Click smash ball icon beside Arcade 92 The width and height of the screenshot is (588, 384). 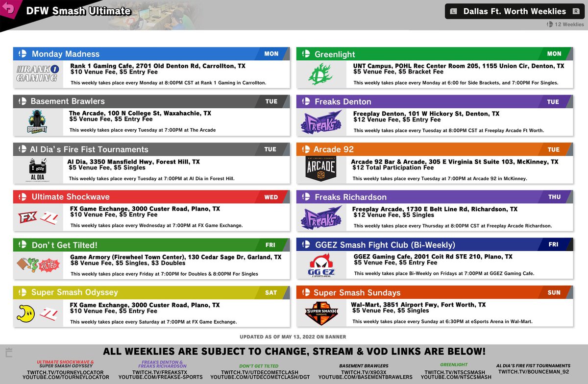click(306, 149)
